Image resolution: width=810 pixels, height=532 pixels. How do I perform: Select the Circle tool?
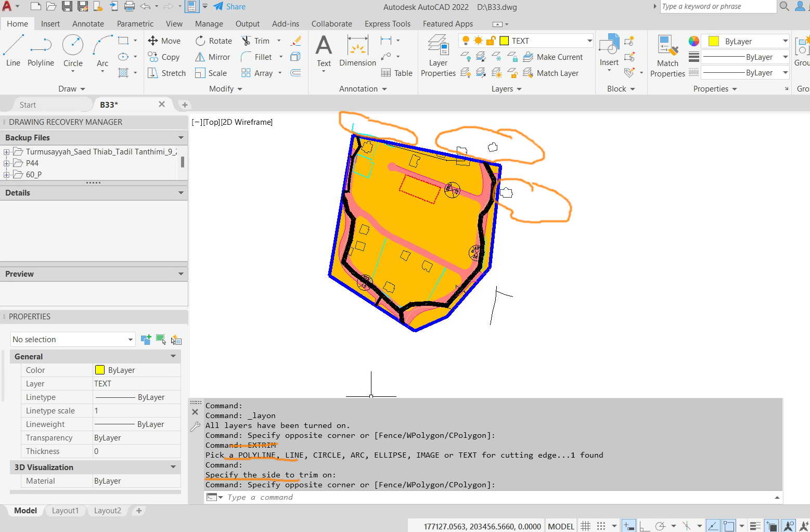click(73, 49)
